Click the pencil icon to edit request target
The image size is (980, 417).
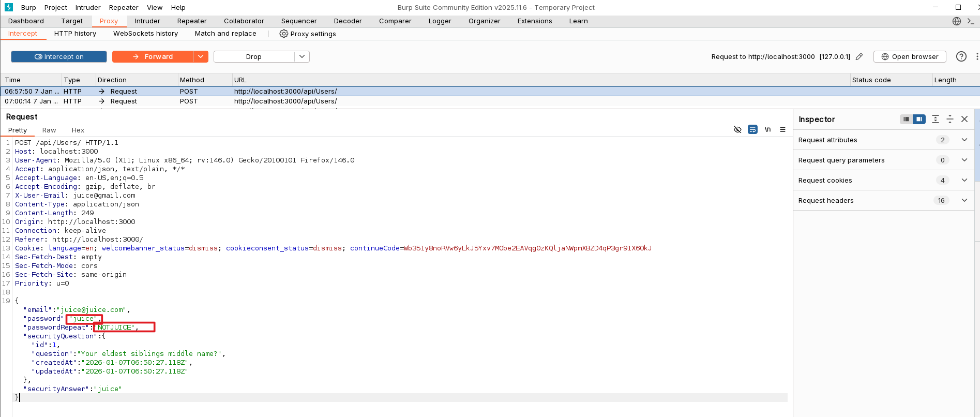click(859, 57)
